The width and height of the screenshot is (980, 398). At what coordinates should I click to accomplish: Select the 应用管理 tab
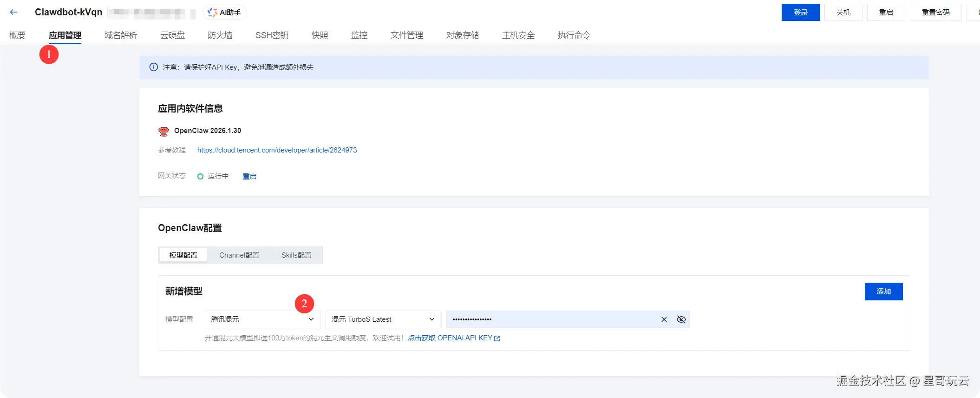(65, 35)
